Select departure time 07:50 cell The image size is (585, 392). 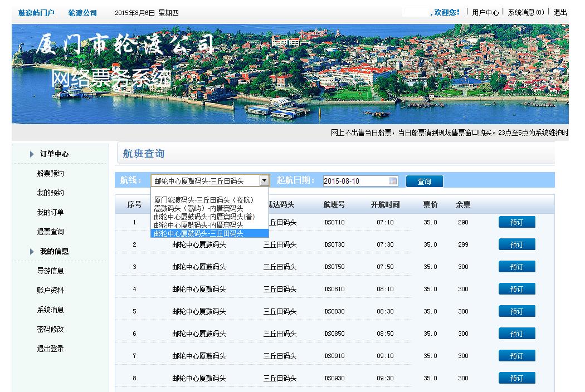tap(385, 267)
